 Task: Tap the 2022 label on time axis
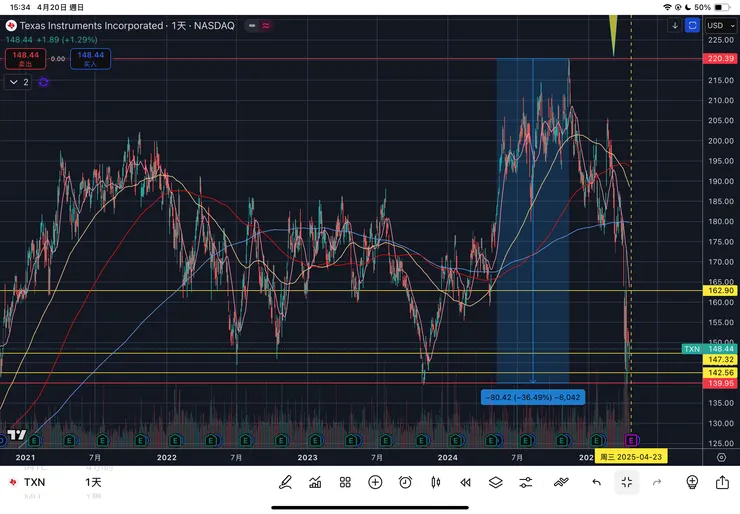pyautogui.click(x=167, y=457)
